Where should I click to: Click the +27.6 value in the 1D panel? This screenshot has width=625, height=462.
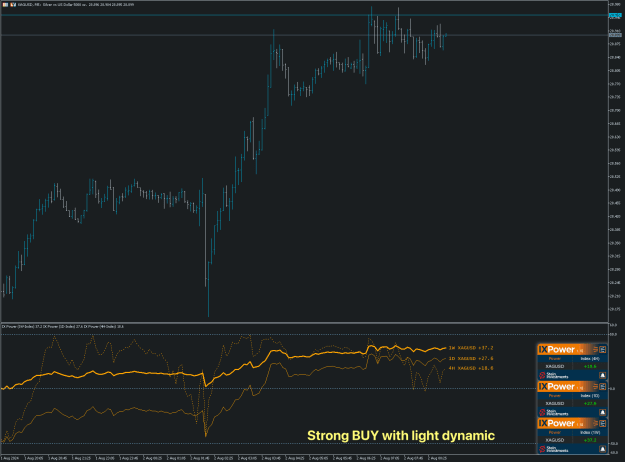pos(590,403)
